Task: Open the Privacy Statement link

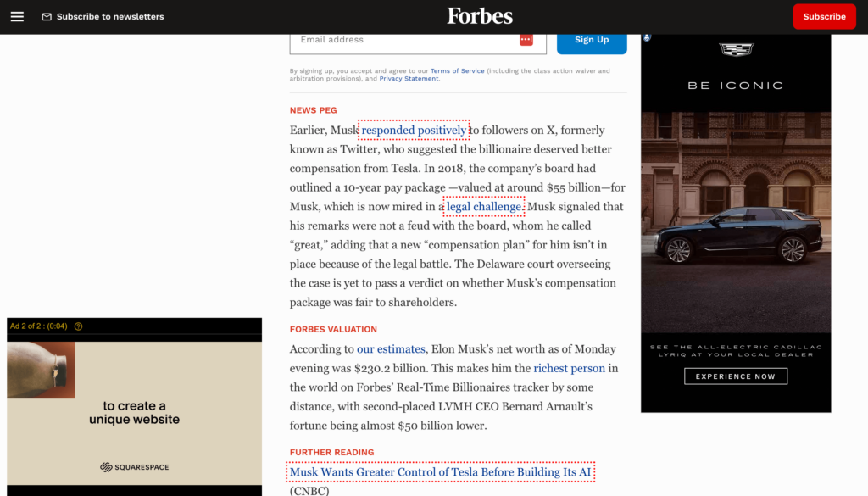Action: (x=409, y=79)
